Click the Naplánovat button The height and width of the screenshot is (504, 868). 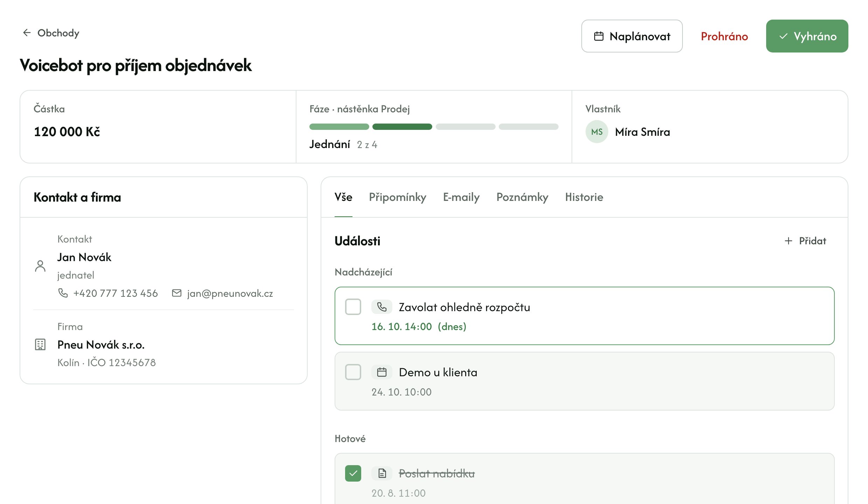pos(632,36)
